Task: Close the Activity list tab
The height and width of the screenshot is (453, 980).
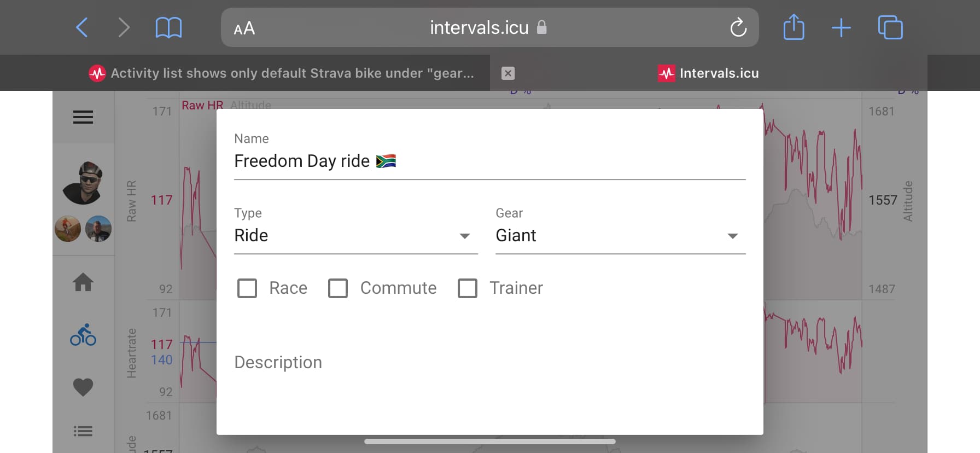Action: (x=508, y=73)
